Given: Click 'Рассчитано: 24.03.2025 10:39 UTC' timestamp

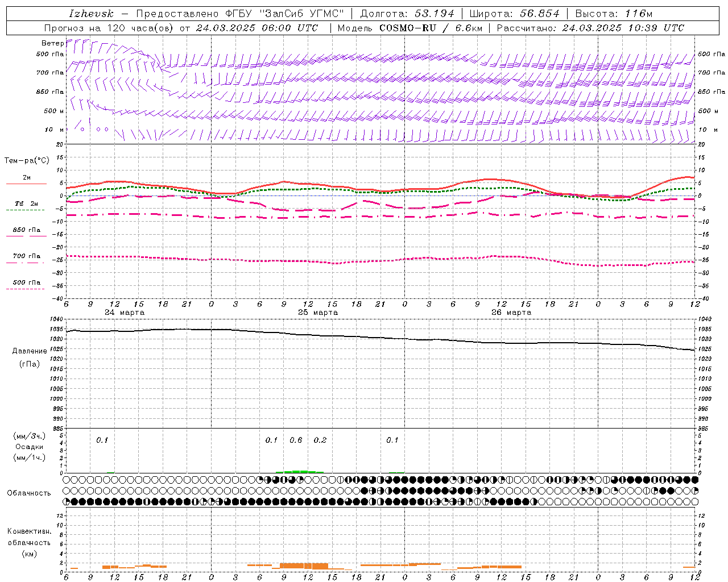Looking at the screenshot, I should pyautogui.click(x=590, y=28).
